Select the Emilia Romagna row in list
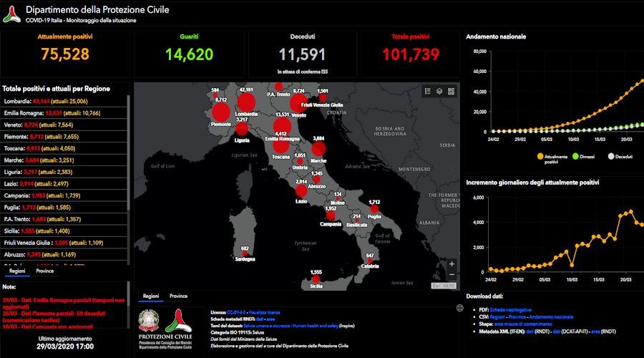The height and width of the screenshot is (358, 644). pos(64,113)
